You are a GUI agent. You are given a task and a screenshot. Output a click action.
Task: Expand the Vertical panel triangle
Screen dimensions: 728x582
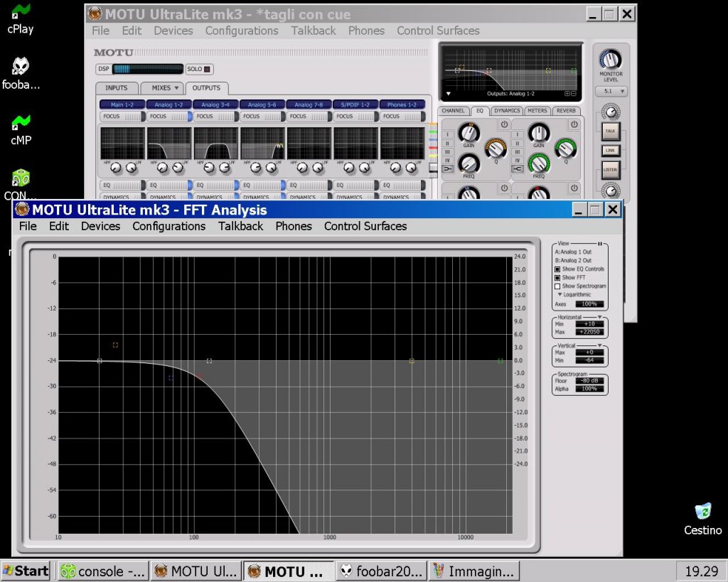pyautogui.click(x=600, y=346)
